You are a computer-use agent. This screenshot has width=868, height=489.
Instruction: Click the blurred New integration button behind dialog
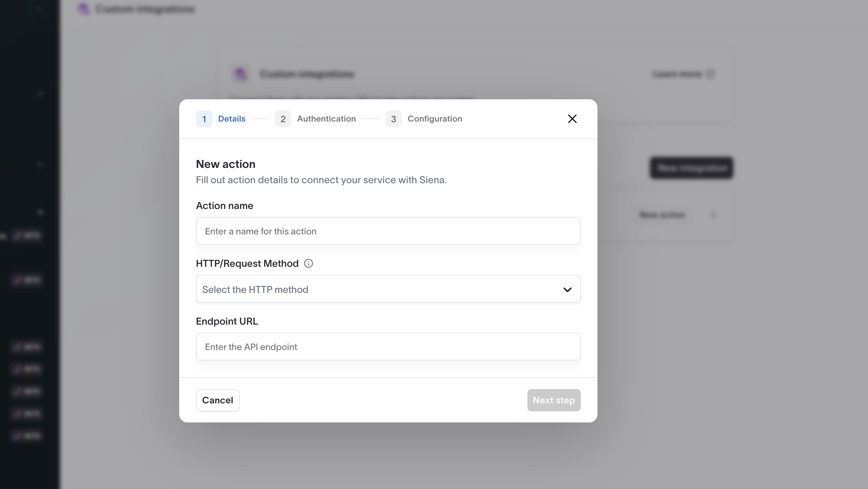[692, 168]
